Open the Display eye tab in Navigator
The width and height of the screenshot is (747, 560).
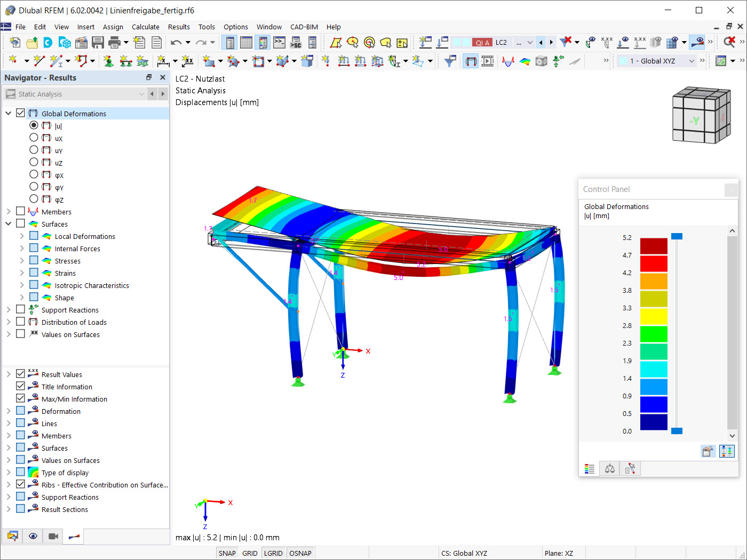33,536
